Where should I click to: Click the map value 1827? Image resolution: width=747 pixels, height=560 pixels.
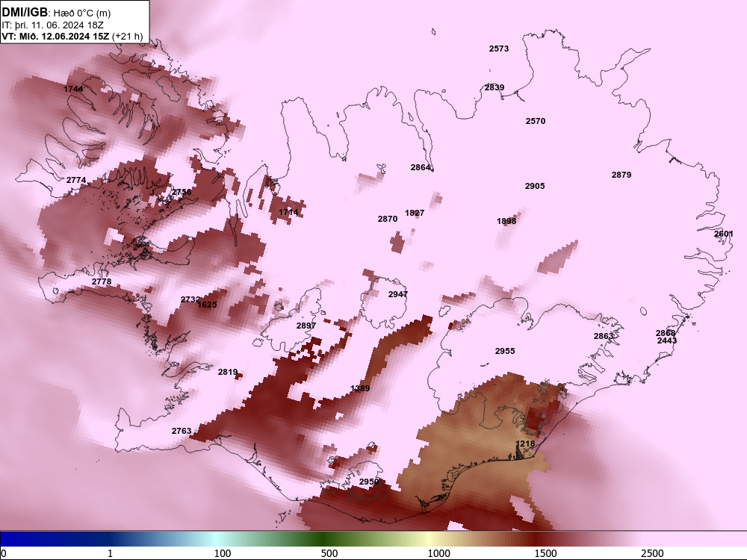pos(415,213)
